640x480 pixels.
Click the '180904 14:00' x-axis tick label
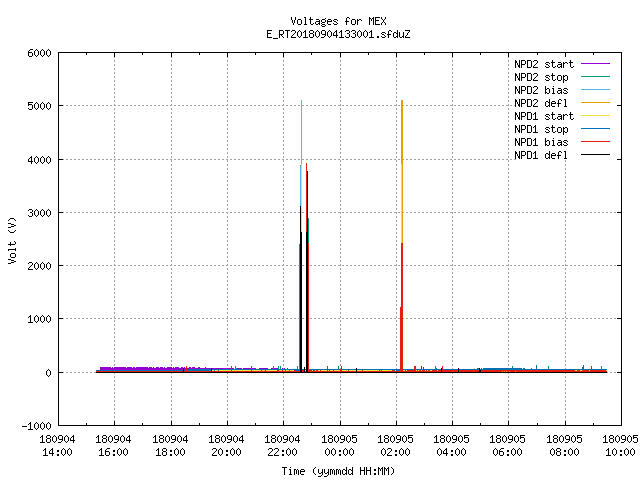coord(57,446)
